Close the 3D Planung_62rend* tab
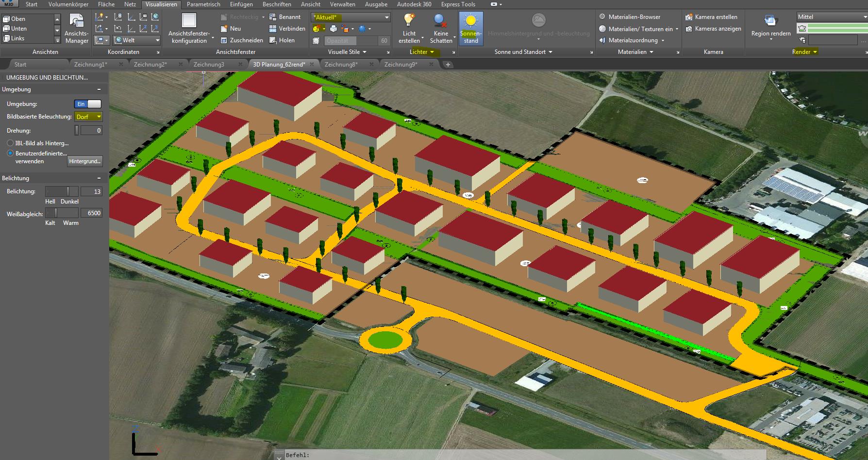Image resolution: width=868 pixels, height=460 pixels. coord(313,64)
